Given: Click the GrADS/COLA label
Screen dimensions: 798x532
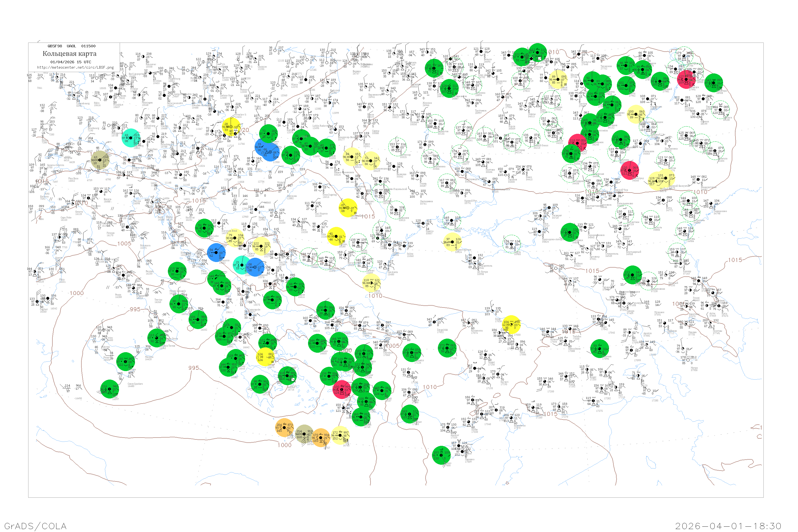Looking at the screenshot, I should coord(35,526).
